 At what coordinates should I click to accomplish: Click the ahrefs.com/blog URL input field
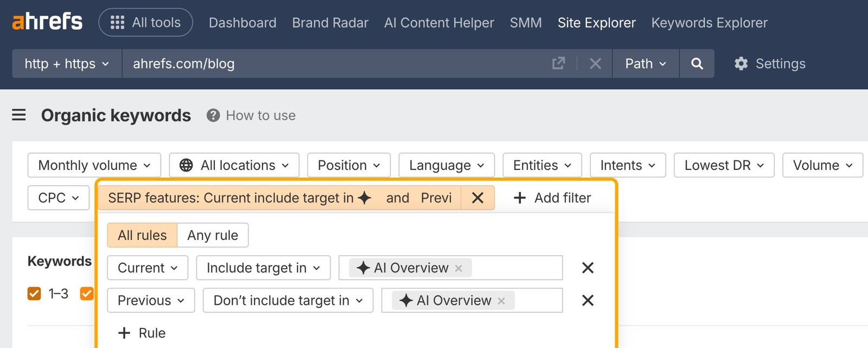[x=325, y=64]
